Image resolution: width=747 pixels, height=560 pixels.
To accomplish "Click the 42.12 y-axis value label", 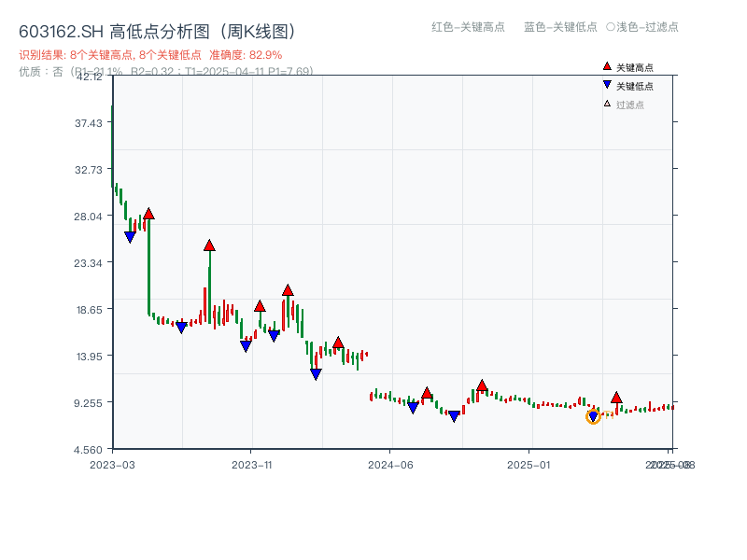I will [x=89, y=78].
